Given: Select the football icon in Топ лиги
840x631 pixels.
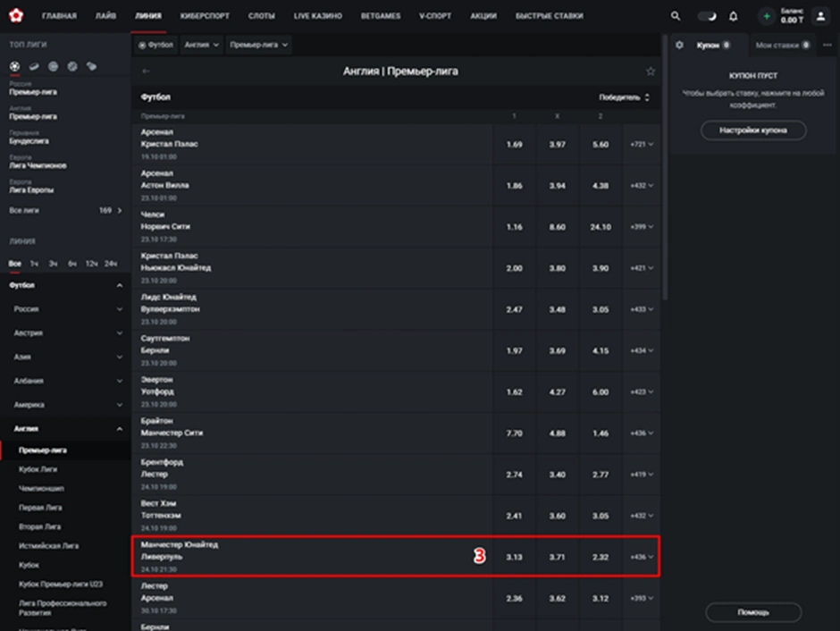Looking at the screenshot, I should click(14, 66).
